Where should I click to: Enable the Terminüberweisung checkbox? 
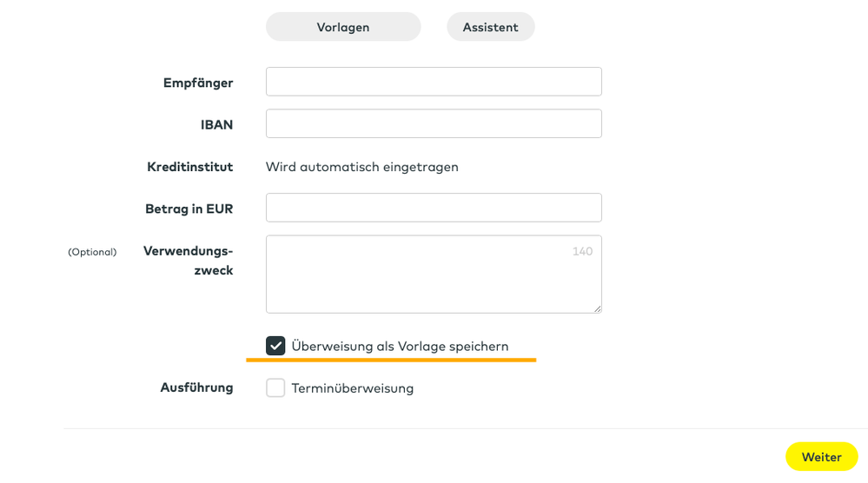[275, 387]
